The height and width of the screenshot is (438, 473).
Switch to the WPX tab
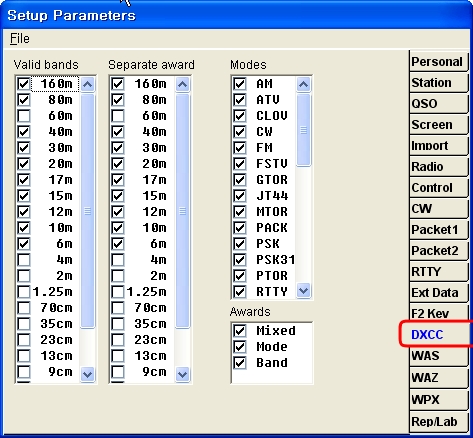click(438, 399)
